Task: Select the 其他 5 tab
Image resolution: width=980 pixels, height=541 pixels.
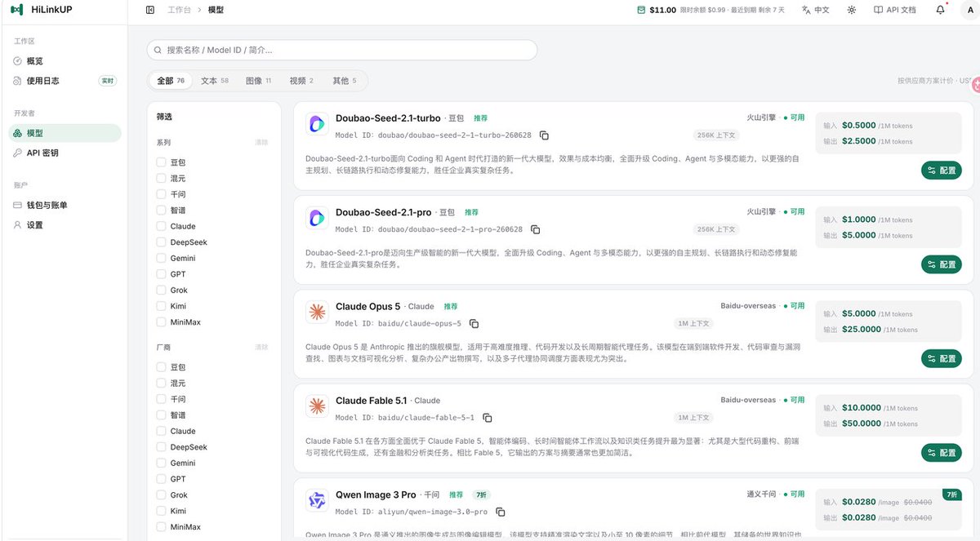Action: 344,81
